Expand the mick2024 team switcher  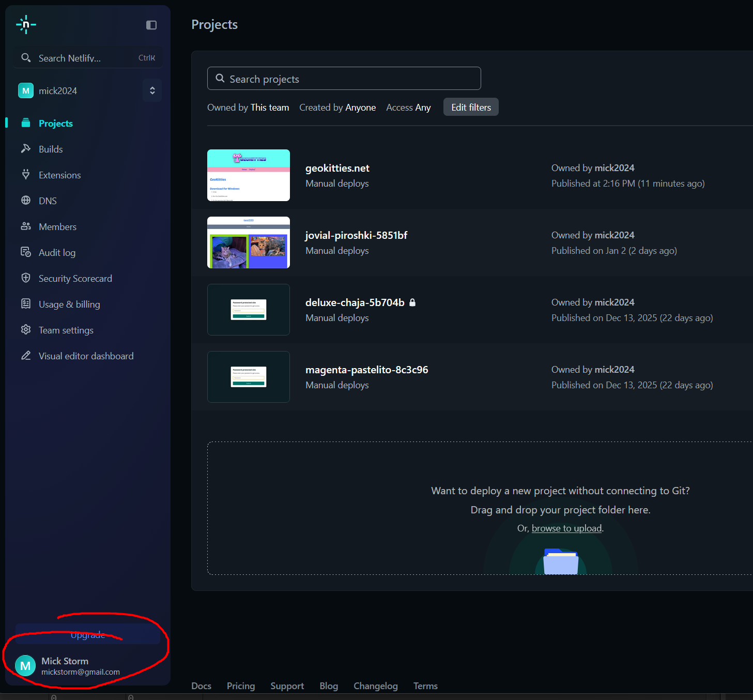click(152, 90)
